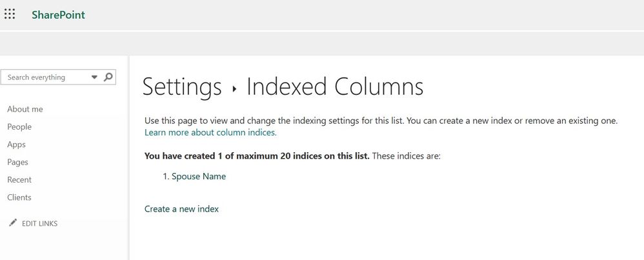Select People in the left navigation

click(x=19, y=127)
